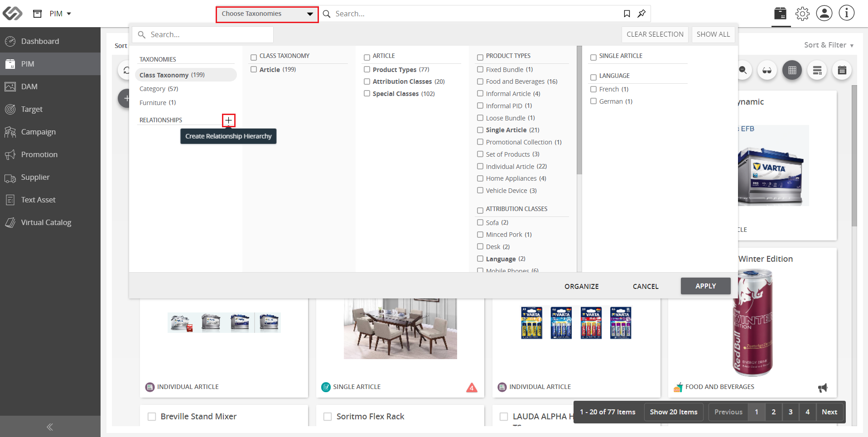Select Class Taxonomy (199) in taxonomies list

[186, 75]
